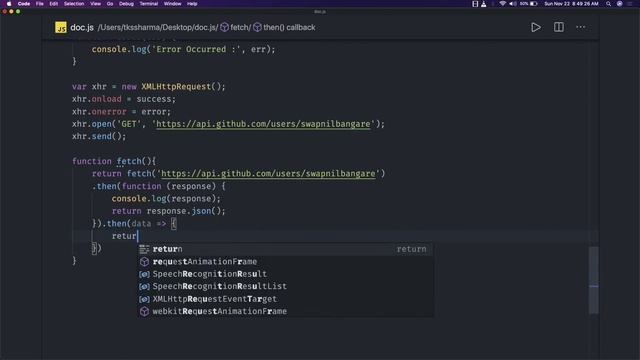640x360 pixels.
Task: Click the icon beside SpeechRecognitionResultList suggestion
Action: click(144, 287)
